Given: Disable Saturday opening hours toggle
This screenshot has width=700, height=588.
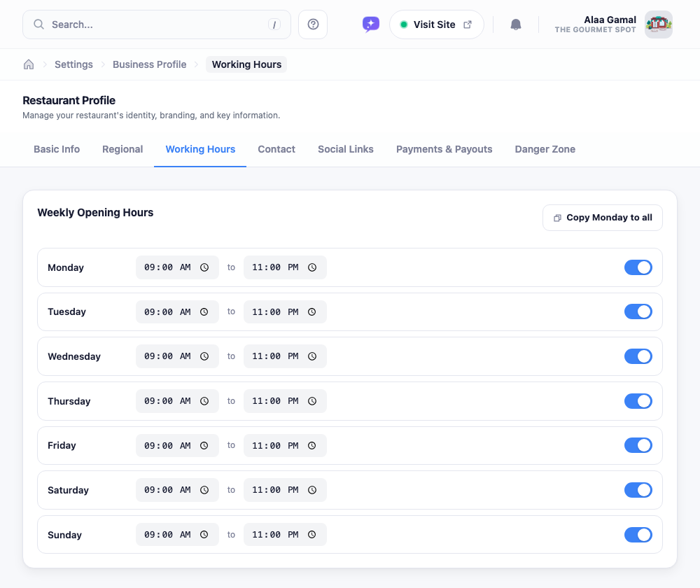Looking at the screenshot, I should pos(638,490).
